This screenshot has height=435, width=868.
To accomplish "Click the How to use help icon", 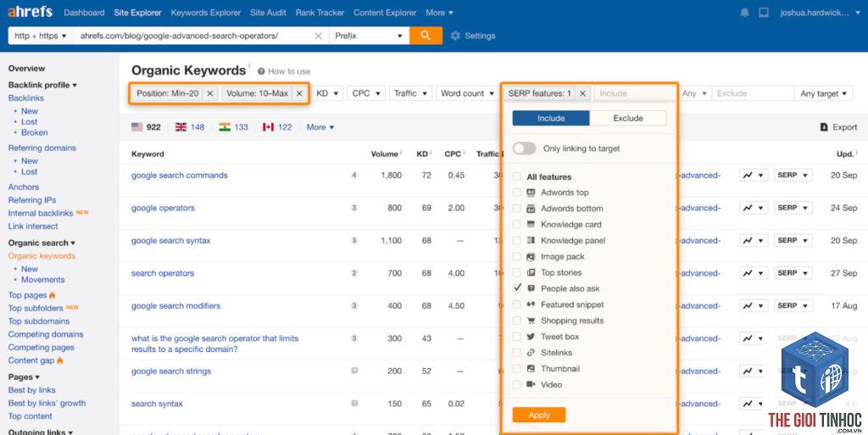I will coord(261,71).
